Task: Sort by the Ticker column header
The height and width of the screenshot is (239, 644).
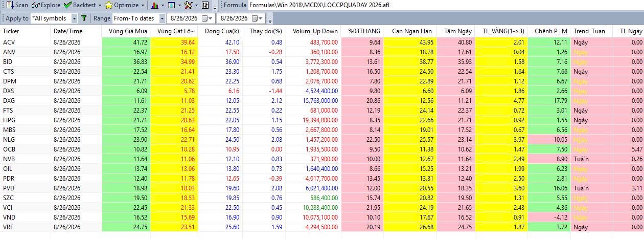Action: click(26, 31)
